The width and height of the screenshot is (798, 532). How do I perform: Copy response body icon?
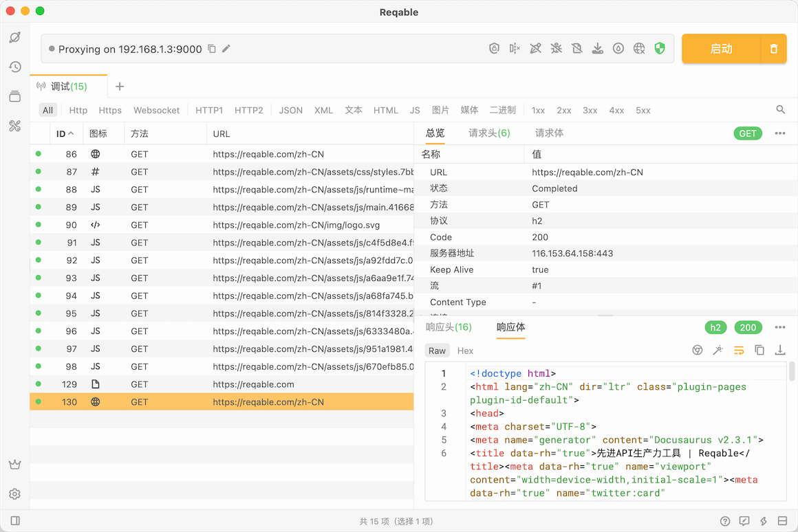point(759,350)
